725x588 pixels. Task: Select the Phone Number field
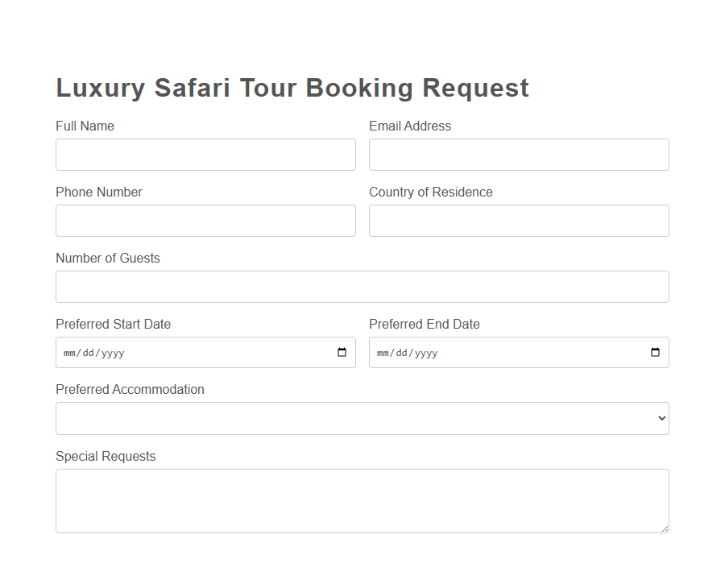coord(205,221)
